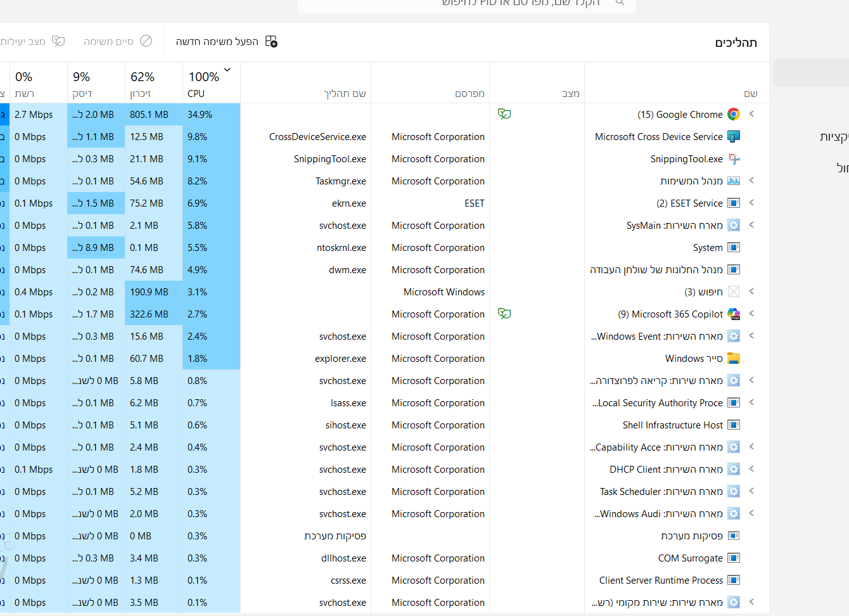Click the Microsoft Cross Device Service icon

(734, 136)
